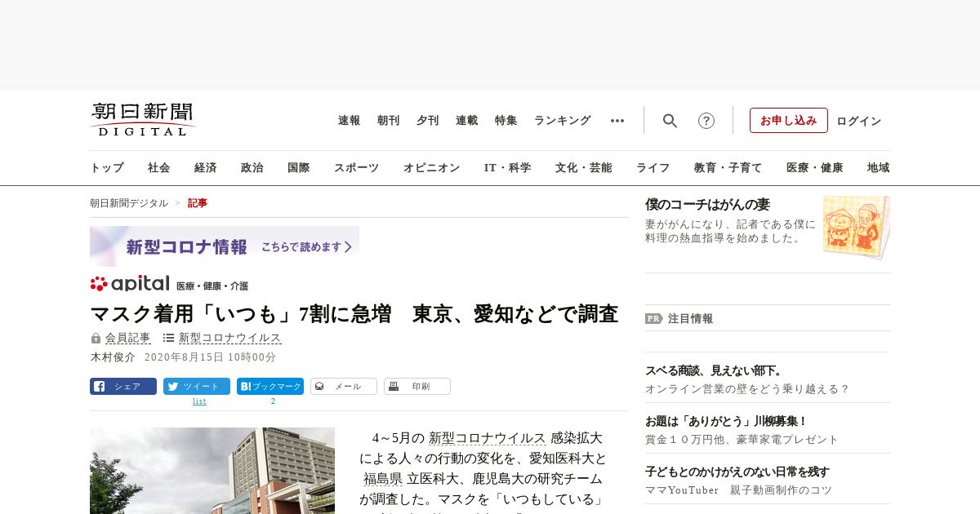980x514 pixels.
Task: Send article by メール button
Action: pos(344,387)
